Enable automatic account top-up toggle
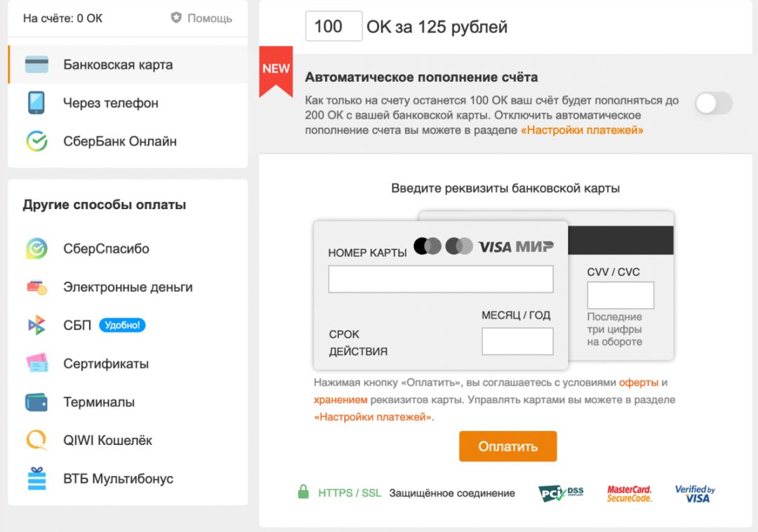The width and height of the screenshot is (758, 532). point(713,104)
